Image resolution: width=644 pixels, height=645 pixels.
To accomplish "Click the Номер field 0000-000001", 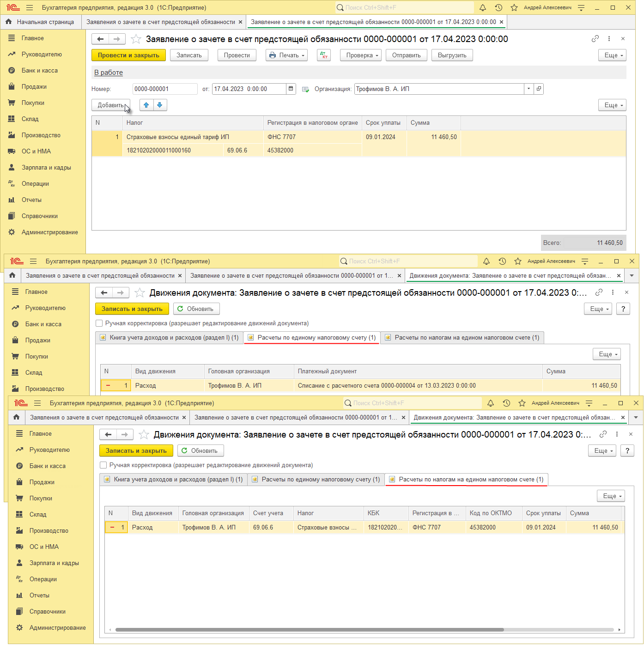I will [165, 89].
